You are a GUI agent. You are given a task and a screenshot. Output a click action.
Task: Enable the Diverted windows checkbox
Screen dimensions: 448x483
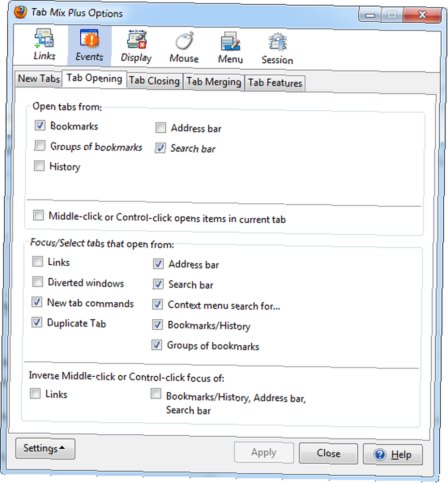(37, 282)
